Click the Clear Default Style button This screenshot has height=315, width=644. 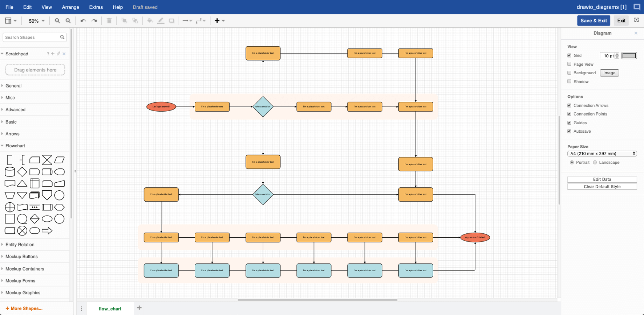click(x=602, y=186)
